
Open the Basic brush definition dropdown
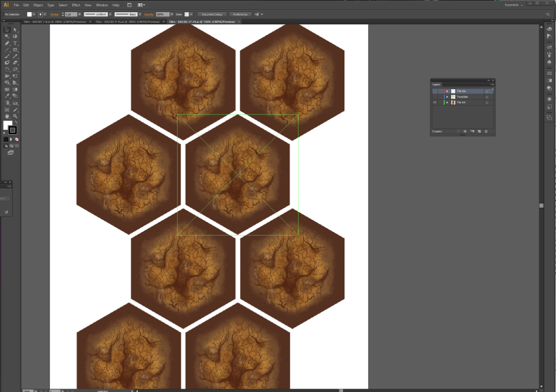tap(139, 14)
